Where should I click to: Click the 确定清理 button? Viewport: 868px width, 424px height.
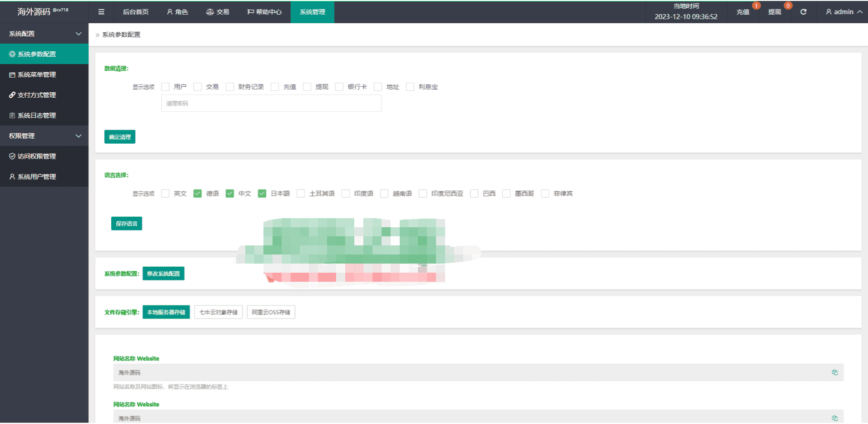pyautogui.click(x=120, y=137)
